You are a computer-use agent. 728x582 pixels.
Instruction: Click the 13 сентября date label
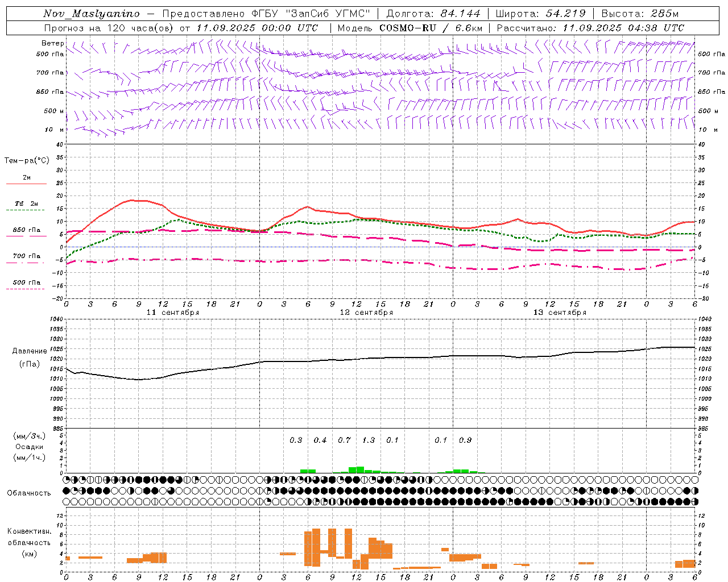(x=560, y=313)
